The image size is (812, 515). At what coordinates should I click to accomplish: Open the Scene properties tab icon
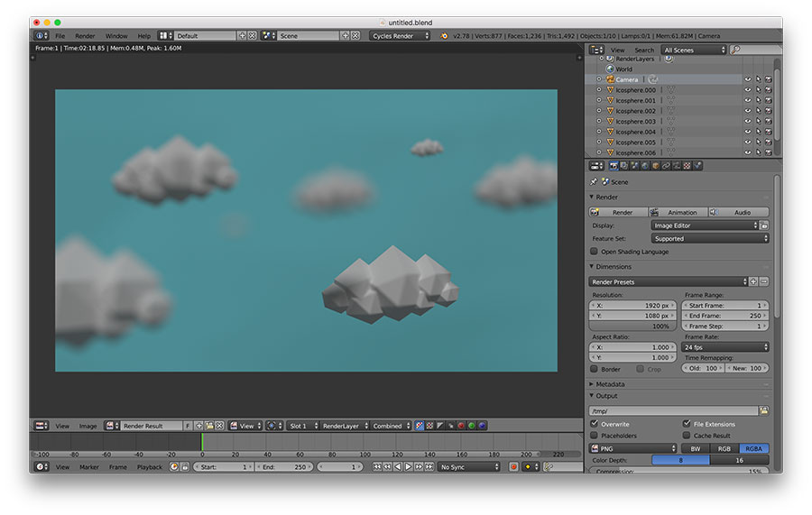(635, 166)
